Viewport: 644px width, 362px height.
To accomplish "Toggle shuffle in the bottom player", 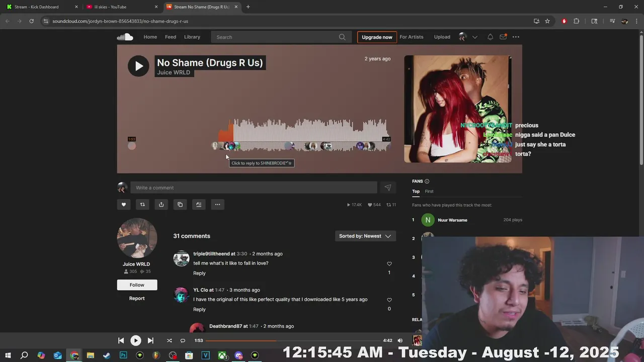I will (169, 340).
